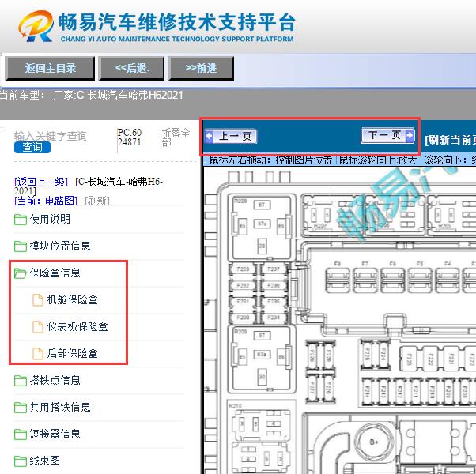Click fuse F230 in the diagram

pyautogui.click(x=243, y=318)
